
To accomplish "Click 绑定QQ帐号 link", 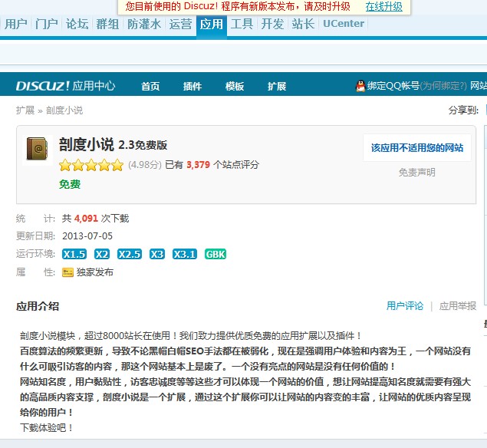I will pos(393,86).
